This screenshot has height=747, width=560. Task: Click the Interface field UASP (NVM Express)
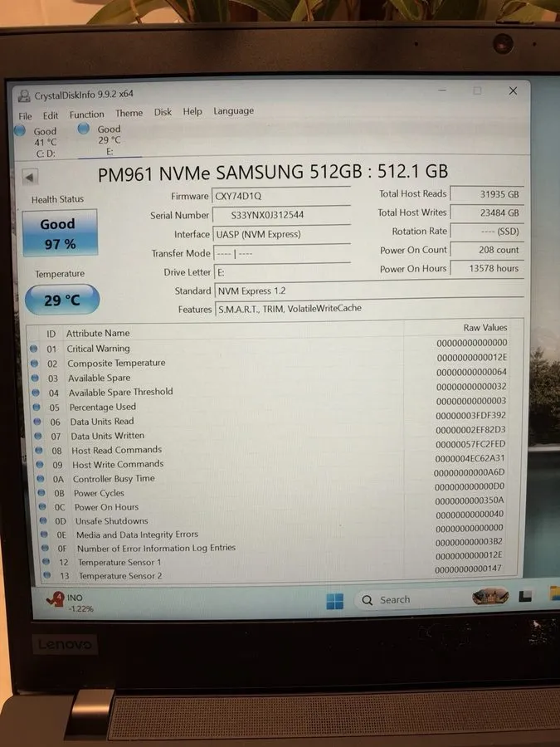(282, 234)
